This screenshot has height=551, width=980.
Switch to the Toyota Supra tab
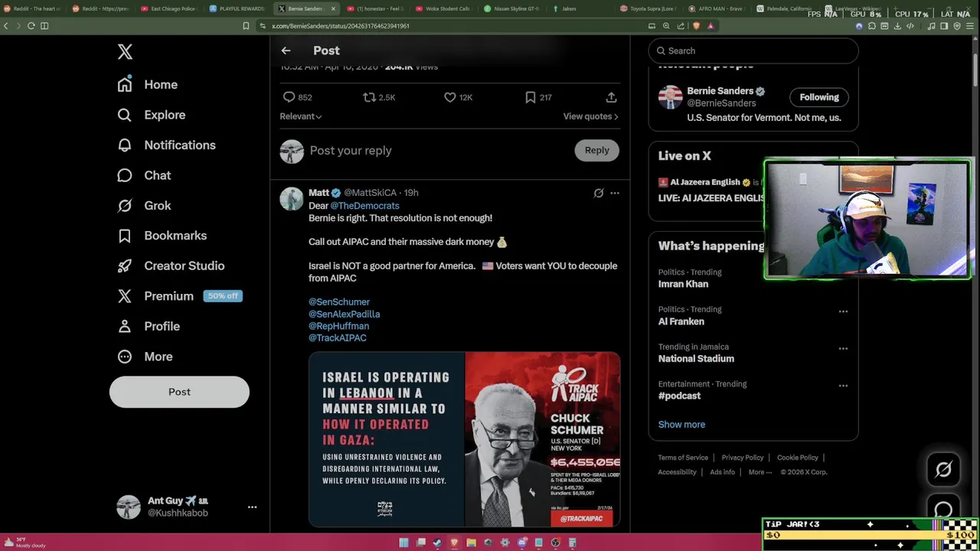648,8
